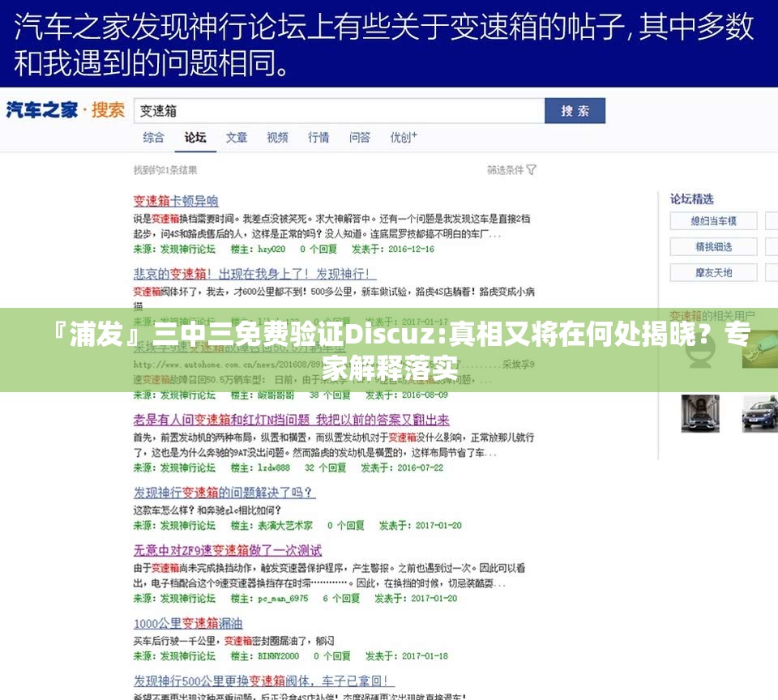778x700 pixels.
Task: Switch to the 综合 tab
Action: tap(153, 138)
